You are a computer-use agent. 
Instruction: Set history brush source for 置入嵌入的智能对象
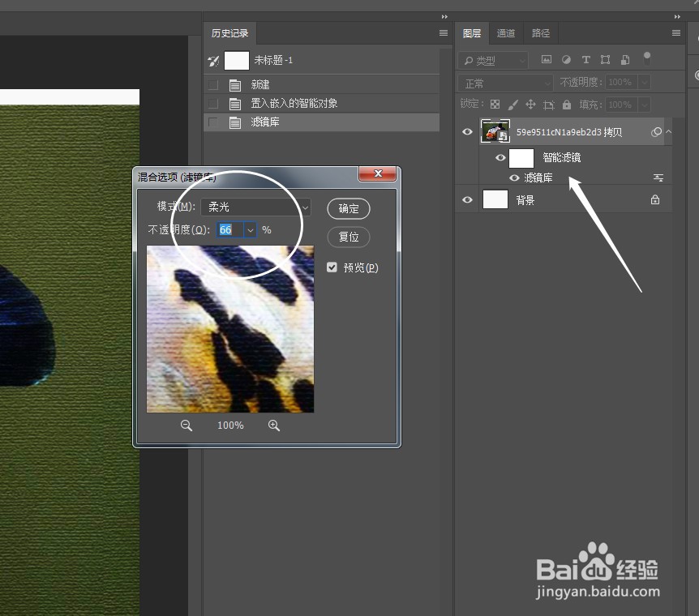(213, 104)
